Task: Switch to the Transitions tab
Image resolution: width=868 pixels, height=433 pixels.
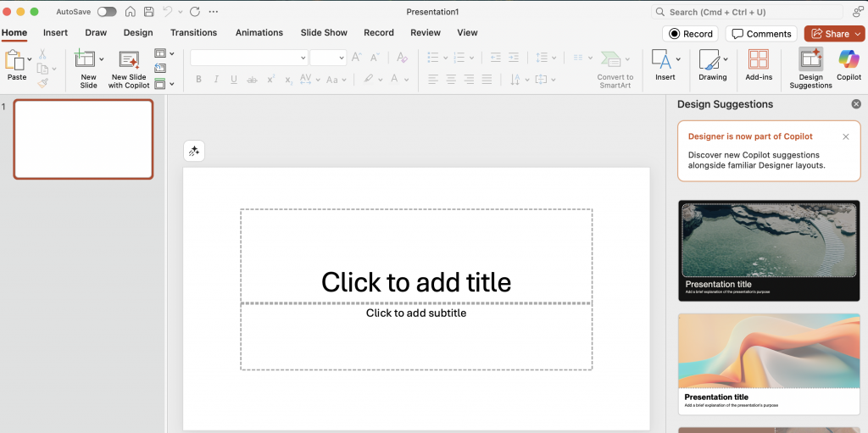Action: click(x=193, y=33)
